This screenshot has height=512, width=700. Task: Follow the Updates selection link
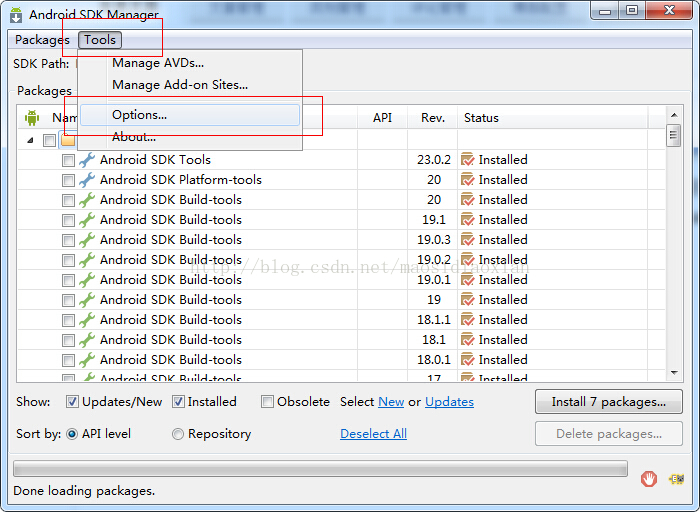pos(449,402)
